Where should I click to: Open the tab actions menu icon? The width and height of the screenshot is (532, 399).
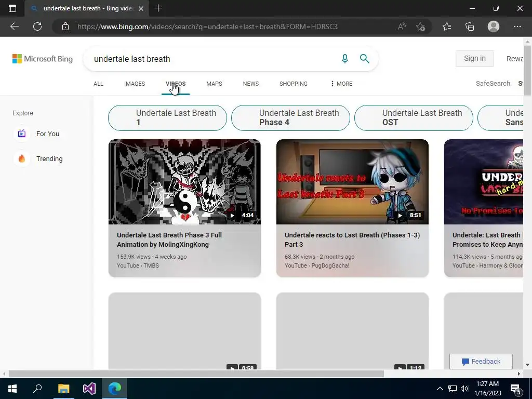(x=12, y=8)
